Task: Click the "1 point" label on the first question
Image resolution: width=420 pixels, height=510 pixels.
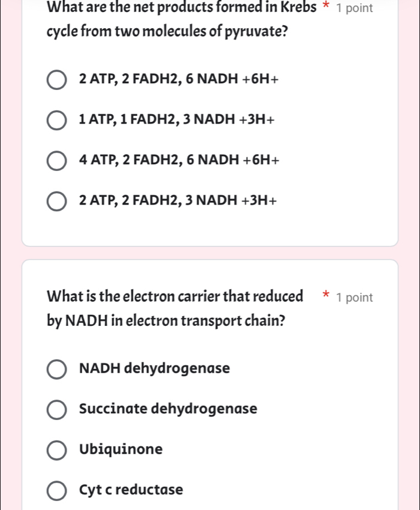Action: (x=356, y=8)
